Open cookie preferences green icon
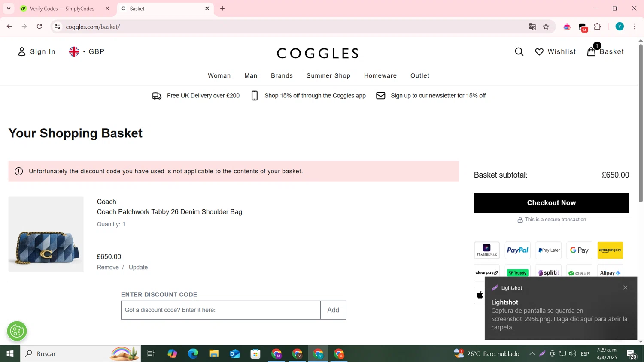Screen dimensions: 644x362 point(17,331)
